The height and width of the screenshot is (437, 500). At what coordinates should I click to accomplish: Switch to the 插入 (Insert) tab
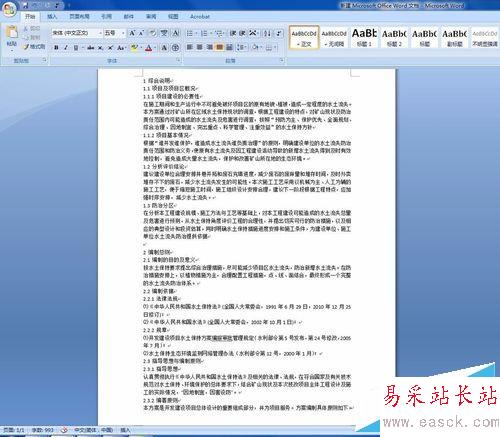(52, 16)
